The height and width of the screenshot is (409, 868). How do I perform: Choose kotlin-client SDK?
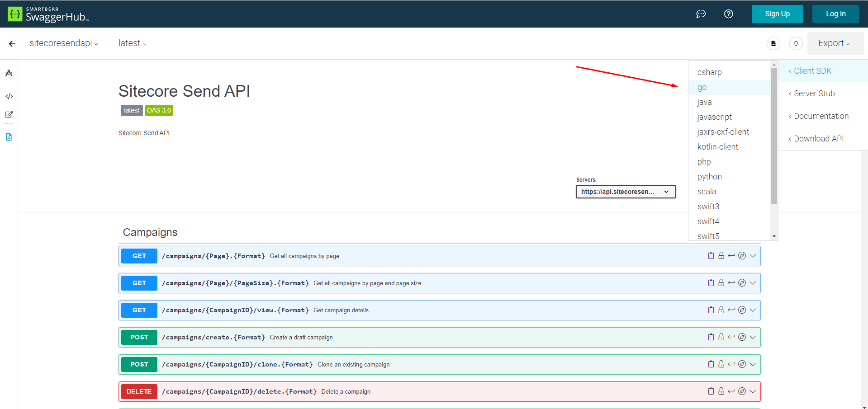pyautogui.click(x=729, y=147)
